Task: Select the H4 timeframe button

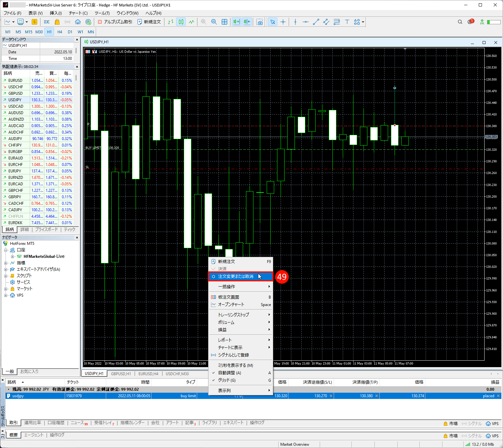Action: 60,32
